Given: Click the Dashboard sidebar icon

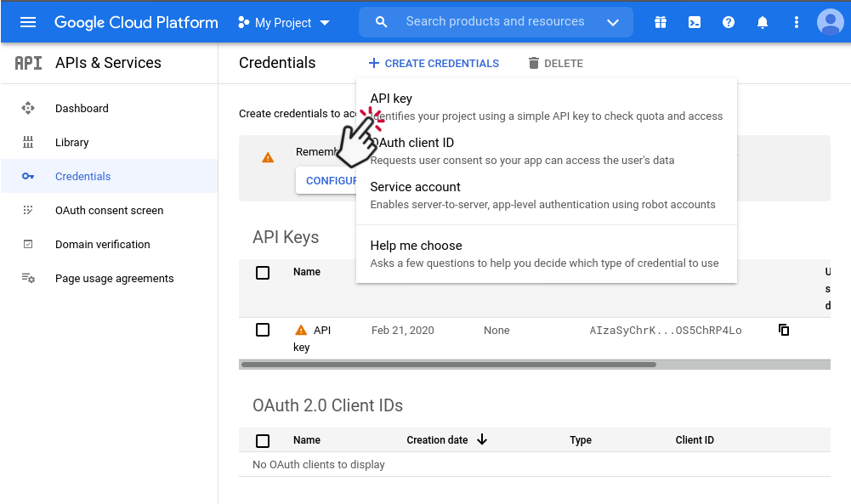Looking at the screenshot, I should [28, 108].
